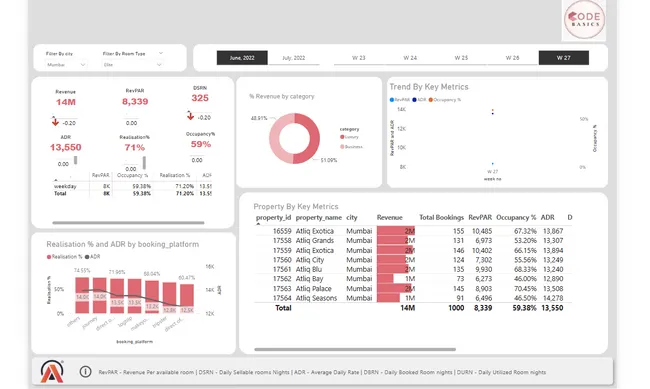Click the info icon beside the RevPAR glossary
This screenshot has height=389, width=650.
coord(85,372)
